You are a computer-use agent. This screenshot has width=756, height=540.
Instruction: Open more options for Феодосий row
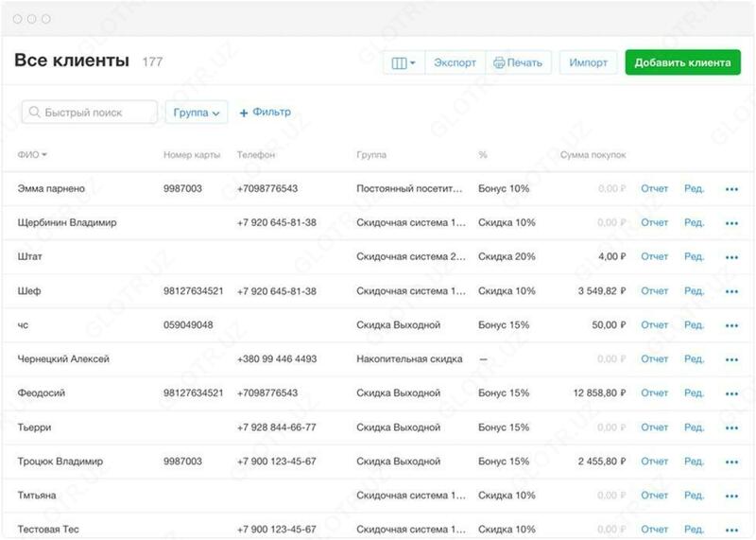pyautogui.click(x=731, y=393)
